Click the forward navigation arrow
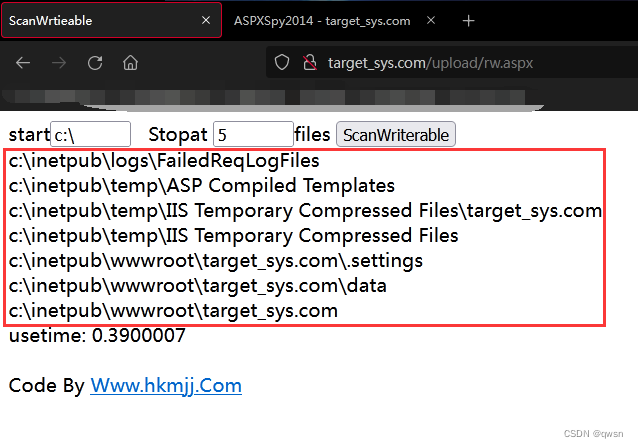Viewport: 638px width, 448px height. [x=59, y=63]
